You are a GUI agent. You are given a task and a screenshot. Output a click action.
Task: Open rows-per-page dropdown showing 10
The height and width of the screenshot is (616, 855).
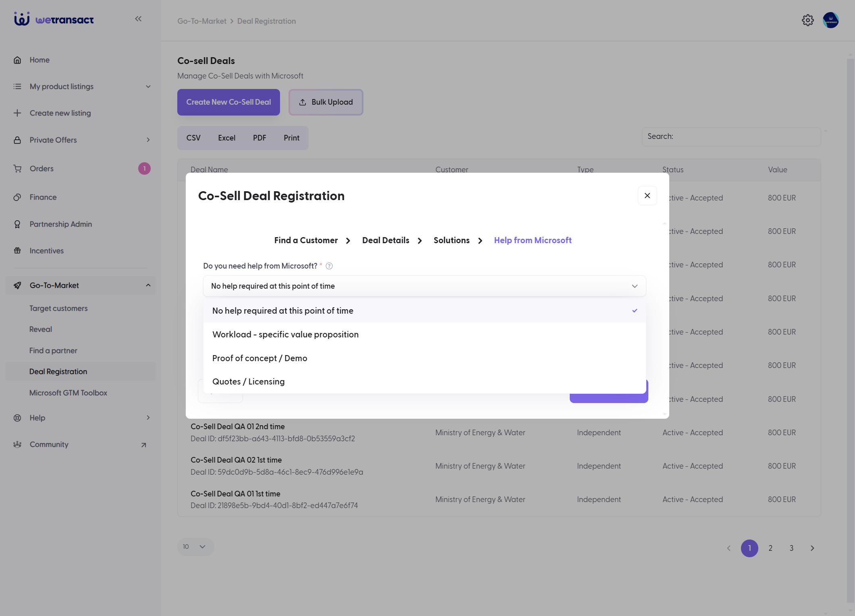click(195, 547)
